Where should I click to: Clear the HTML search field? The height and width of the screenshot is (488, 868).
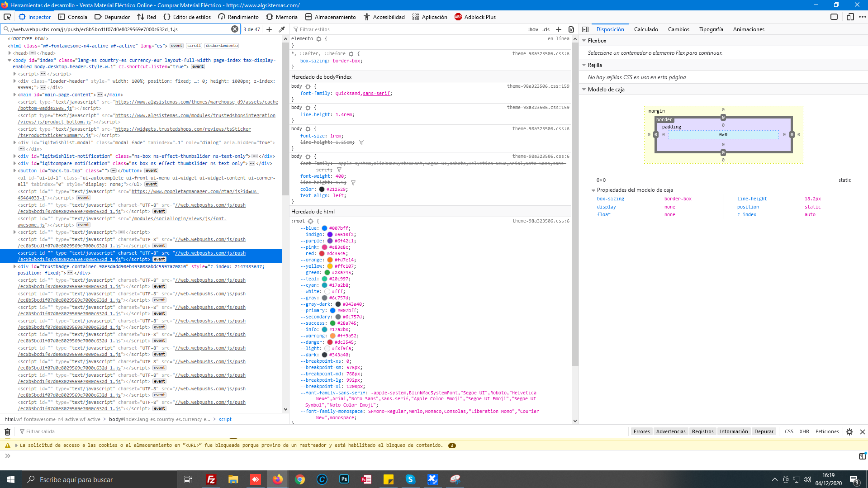(235, 29)
